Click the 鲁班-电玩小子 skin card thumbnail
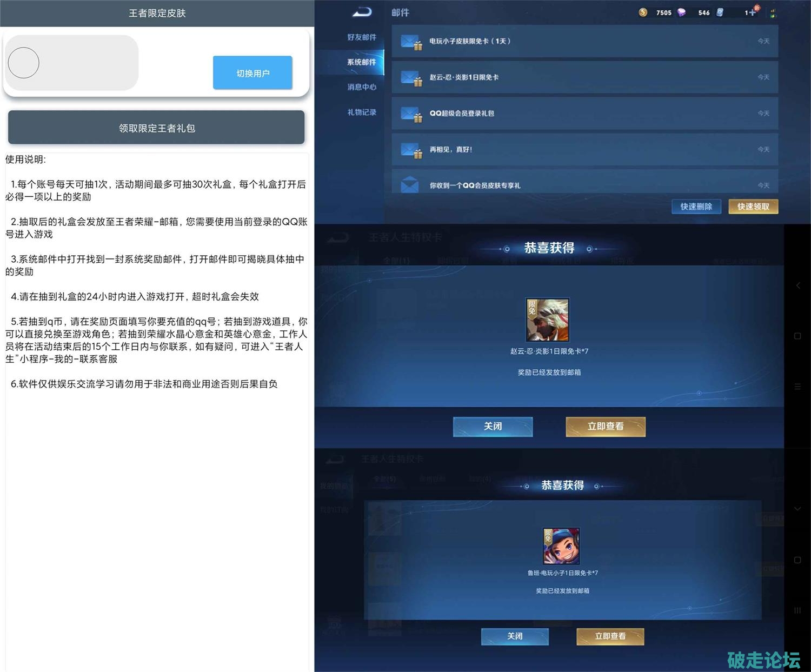 [x=561, y=546]
